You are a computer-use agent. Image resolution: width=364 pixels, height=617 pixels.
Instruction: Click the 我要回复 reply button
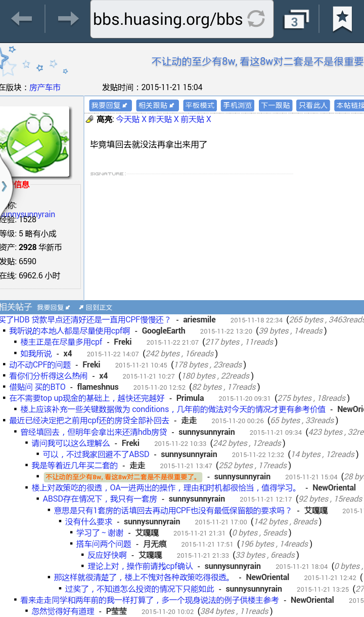[x=110, y=105]
